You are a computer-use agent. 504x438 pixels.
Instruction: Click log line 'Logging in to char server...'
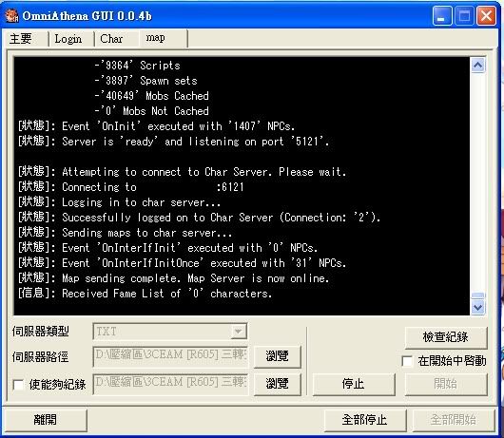point(119,202)
